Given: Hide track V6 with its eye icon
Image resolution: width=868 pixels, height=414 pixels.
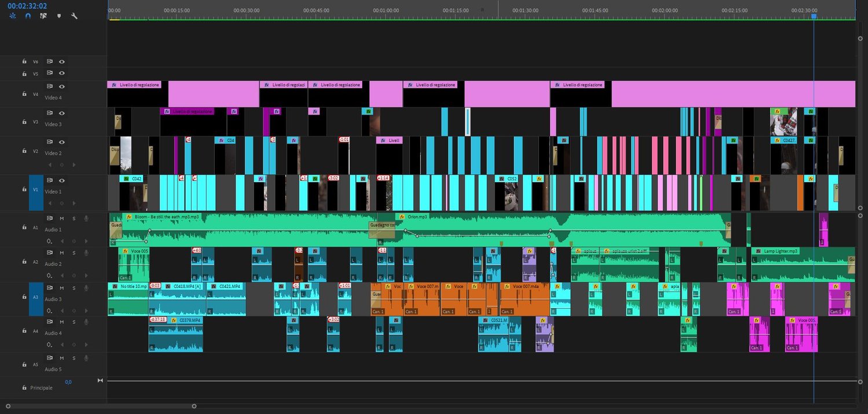Looking at the screenshot, I should pos(61,61).
